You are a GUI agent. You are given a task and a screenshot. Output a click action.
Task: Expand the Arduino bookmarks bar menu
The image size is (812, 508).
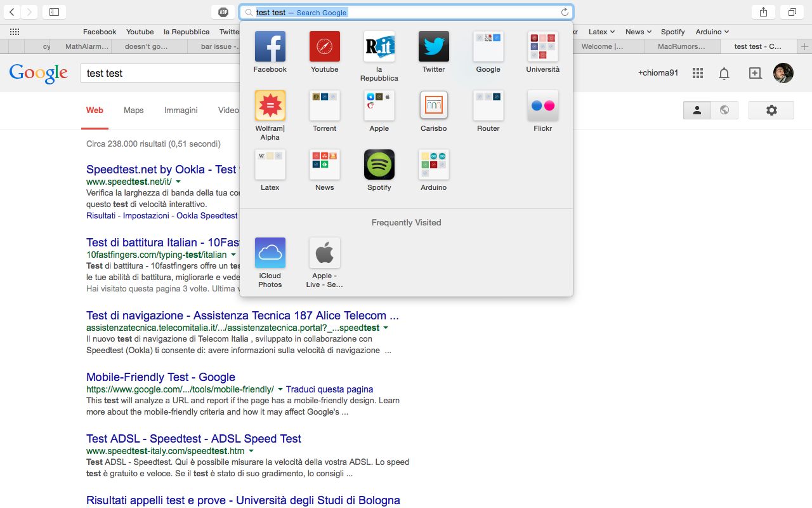pos(712,32)
